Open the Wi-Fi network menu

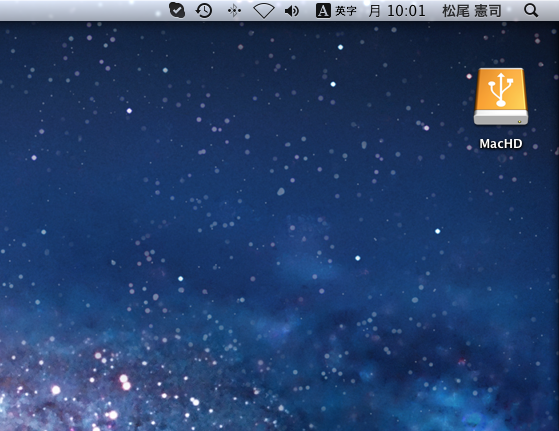pos(263,11)
